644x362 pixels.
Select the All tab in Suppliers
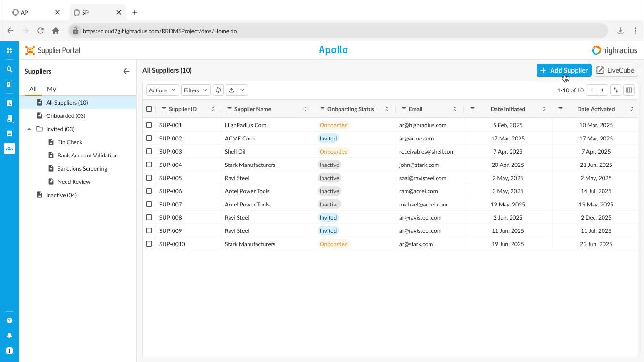(33, 89)
